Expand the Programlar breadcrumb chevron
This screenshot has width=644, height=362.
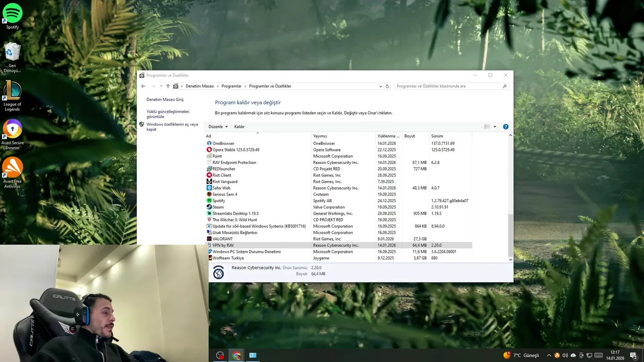click(246, 86)
